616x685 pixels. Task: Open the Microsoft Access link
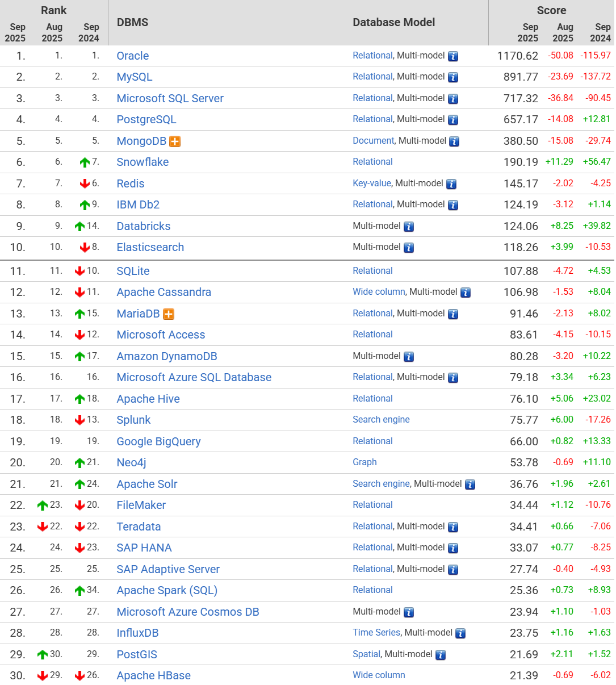tap(161, 335)
